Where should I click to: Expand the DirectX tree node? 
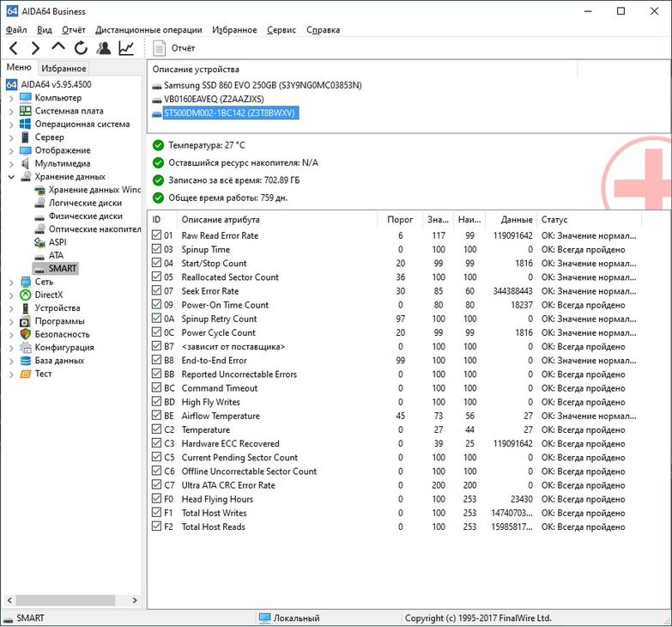[x=11, y=295]
